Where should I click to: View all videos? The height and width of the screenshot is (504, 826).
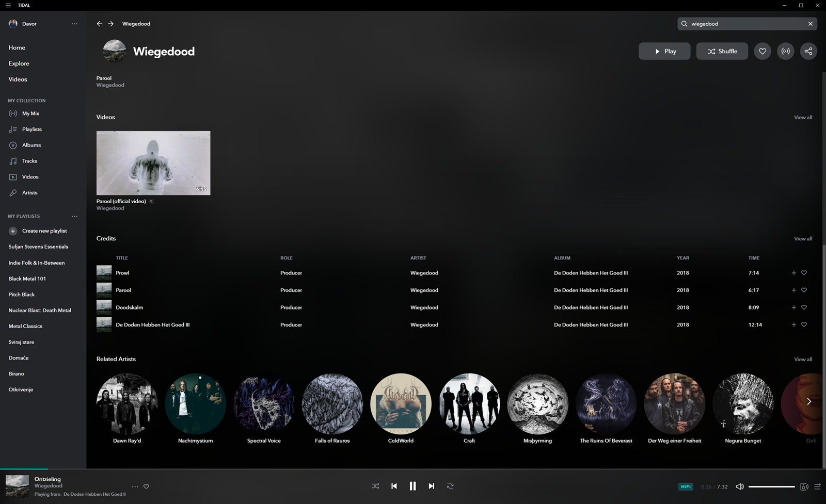point(803,118)
